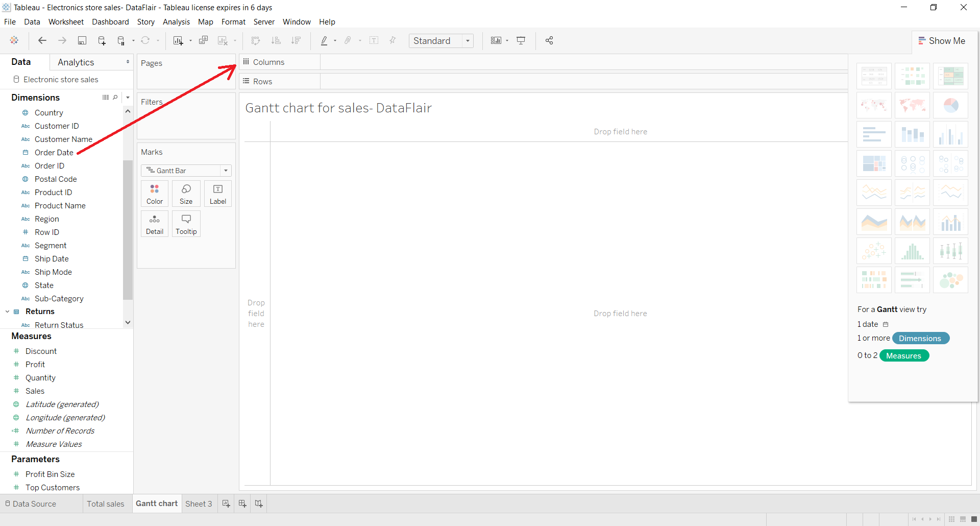Toggle the Show Me panel
980x526 pixels.
(x=942, y=40)
